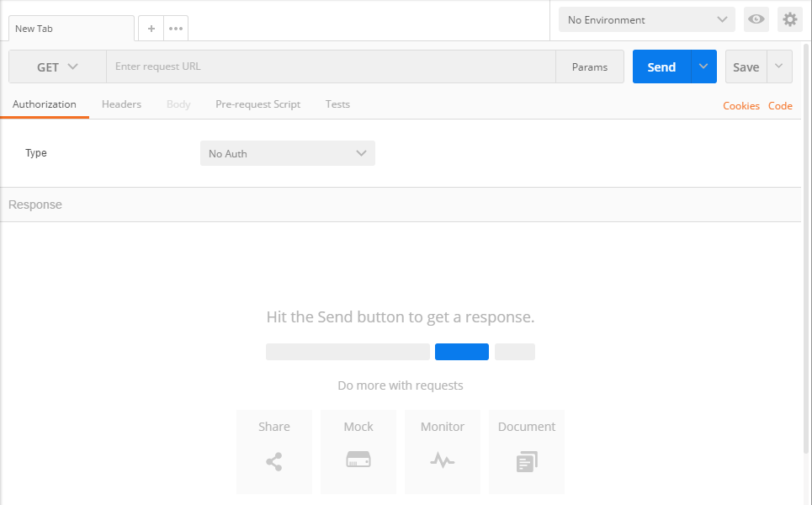Click the blue Send button
Image resolution: width=812 pixels, height=505 pixels.
pos(662,66)
